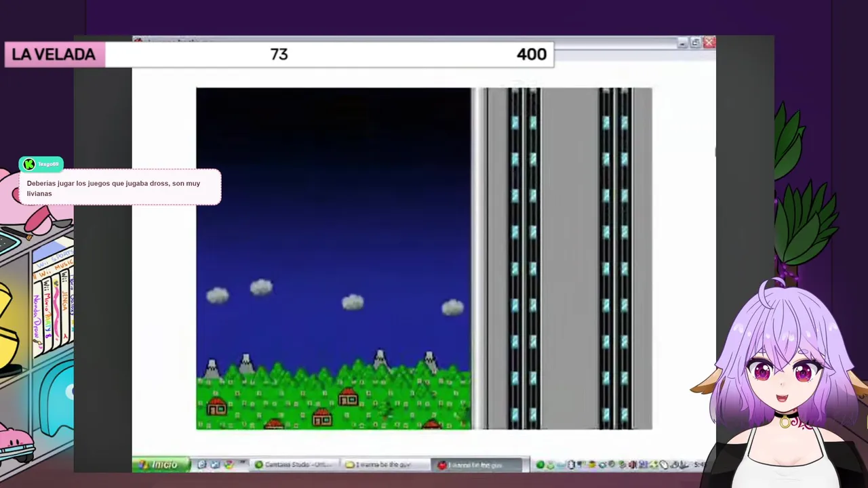The height and width of the screenshot is (488, 868).
Task: Click the red cherry game icon on taskbar
Action: point(441,464)
